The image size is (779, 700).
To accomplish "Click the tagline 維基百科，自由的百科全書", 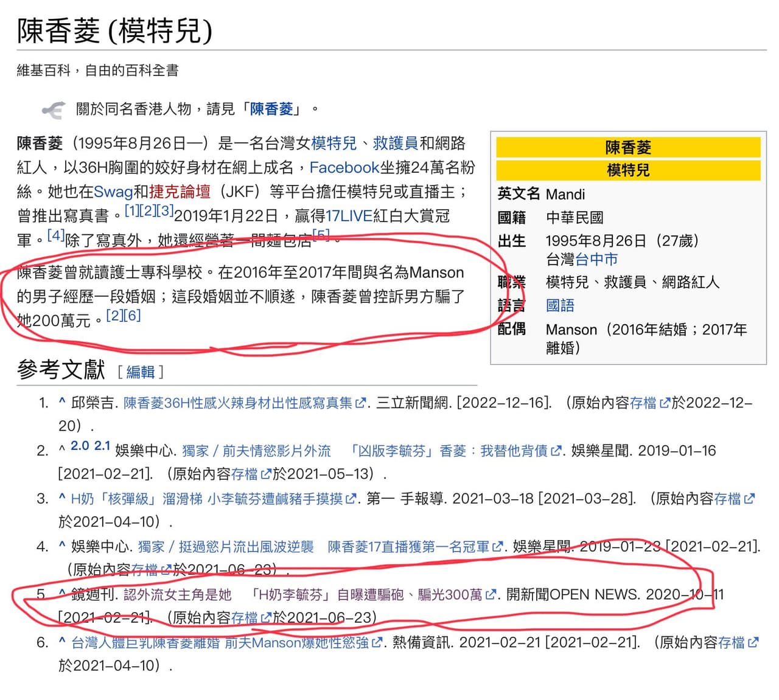I will (x=97, y=71).
